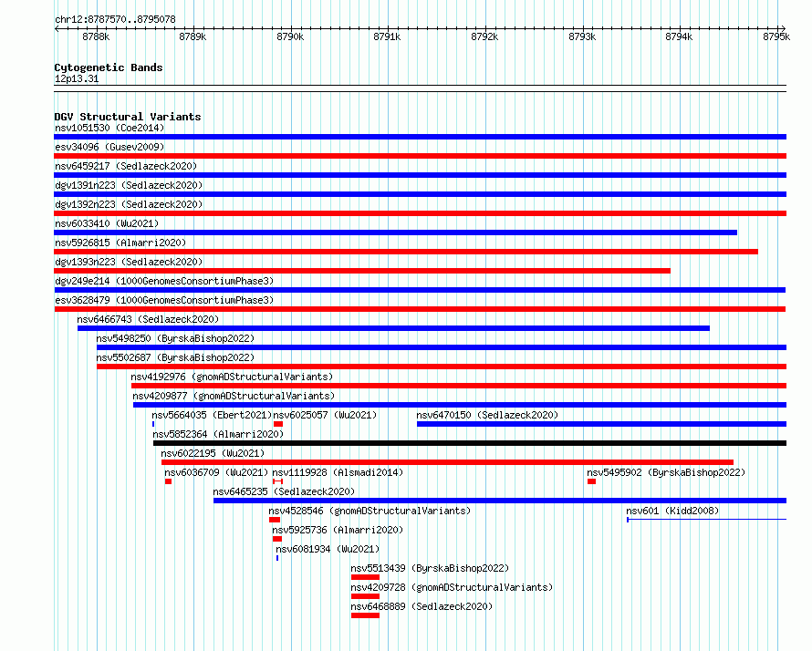Select dgv249e214 (1000GenomesConsortiumPhase3) label
Screen dimensions: 812x651
[x=164, y=281]
